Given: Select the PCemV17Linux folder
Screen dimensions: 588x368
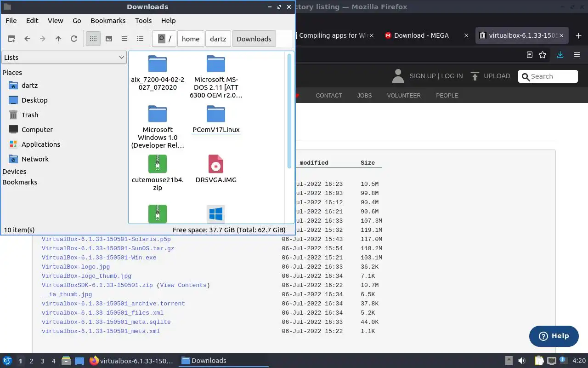Looking at the screenshot, I should pyautogui.click(x=216, y=119).
